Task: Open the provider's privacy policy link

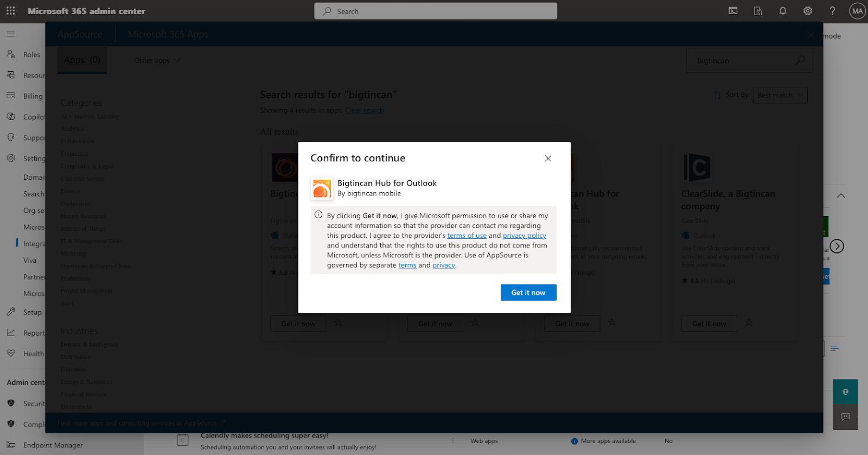Action: coord(525,236)
